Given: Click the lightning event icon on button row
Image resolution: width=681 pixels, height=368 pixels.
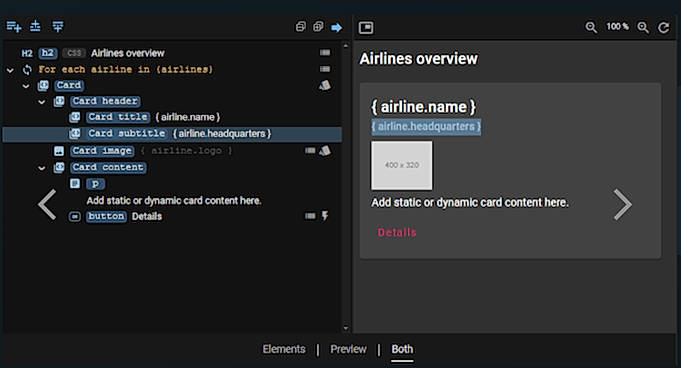Looking at the screenshot, I should (x=325, y=216).
